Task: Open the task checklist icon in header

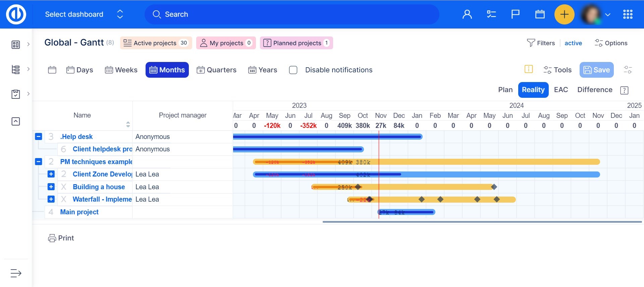Action: point(491,14)
